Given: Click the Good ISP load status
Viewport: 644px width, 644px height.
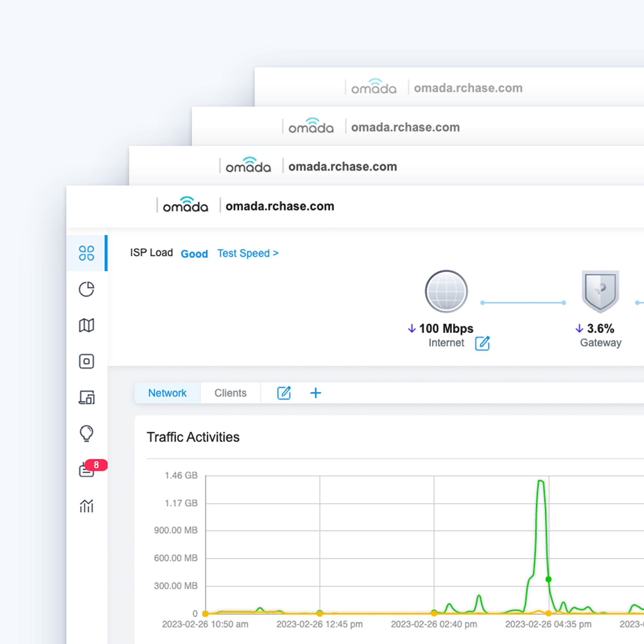Looking at the screenshot, I should (194, 254).
